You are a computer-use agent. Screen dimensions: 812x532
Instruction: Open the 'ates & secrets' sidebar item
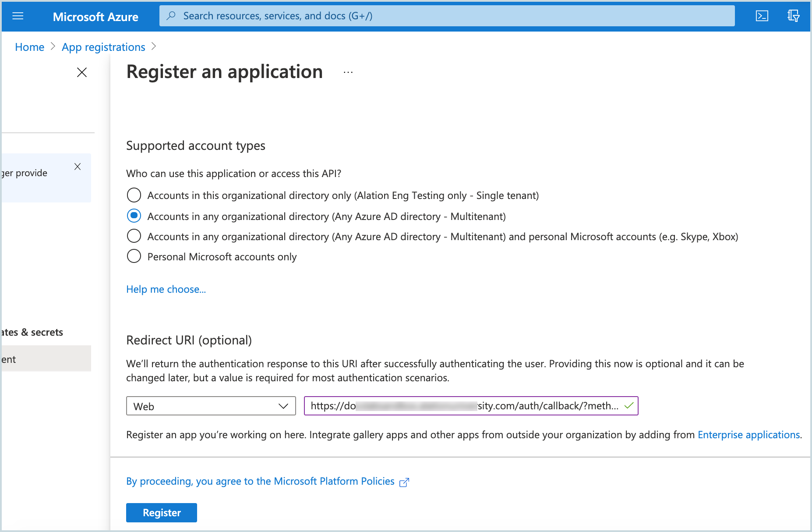coord(32,332)
